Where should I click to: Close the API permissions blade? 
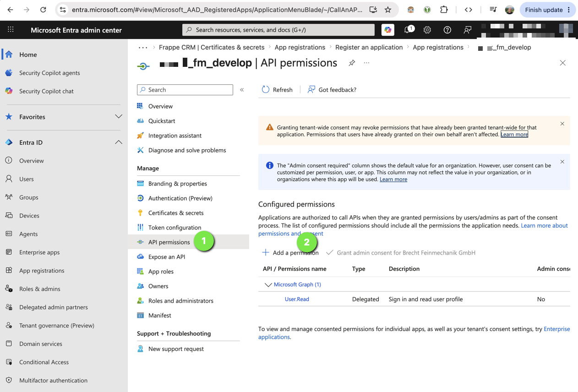coord(562,63)
